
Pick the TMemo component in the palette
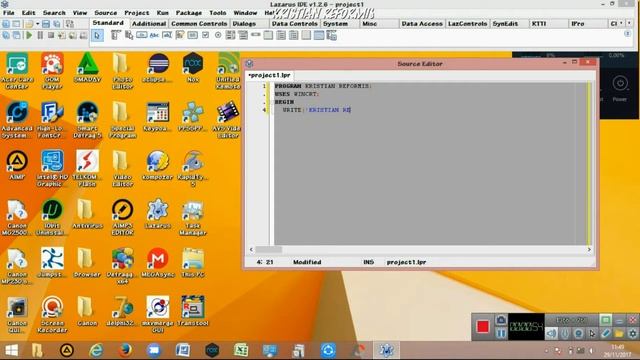point(180,36)
